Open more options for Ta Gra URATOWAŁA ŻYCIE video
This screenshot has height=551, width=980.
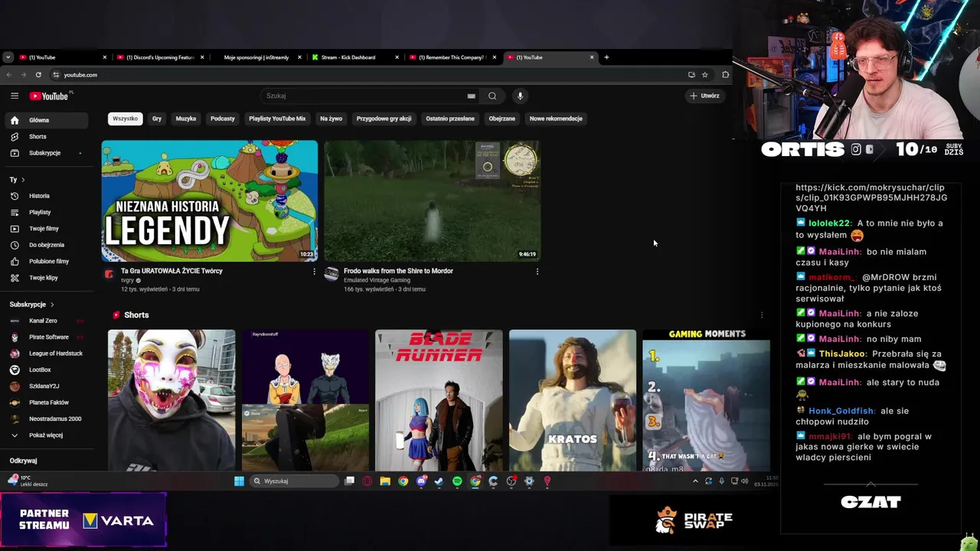[314, 271]
